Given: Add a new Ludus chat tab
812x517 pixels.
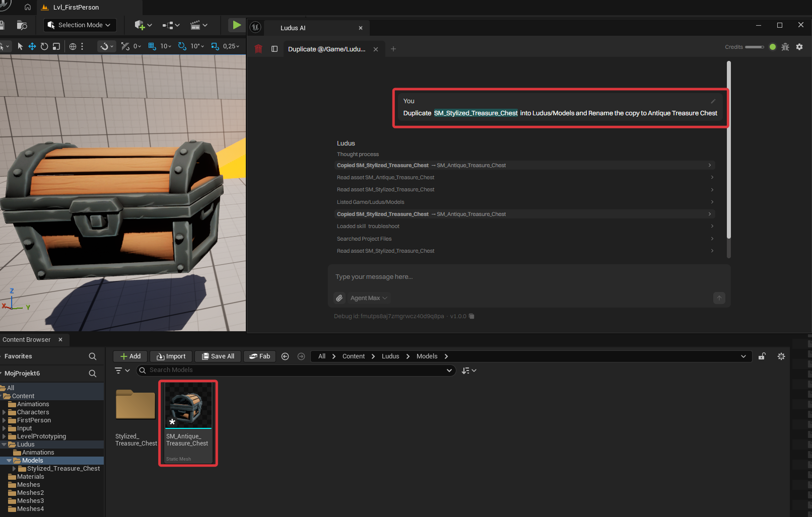Looking at the screenshot, I should click(x=393, y=49).
